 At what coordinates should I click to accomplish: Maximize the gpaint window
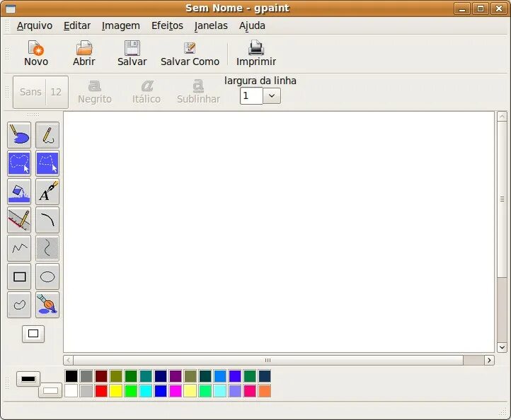(481, 8)
